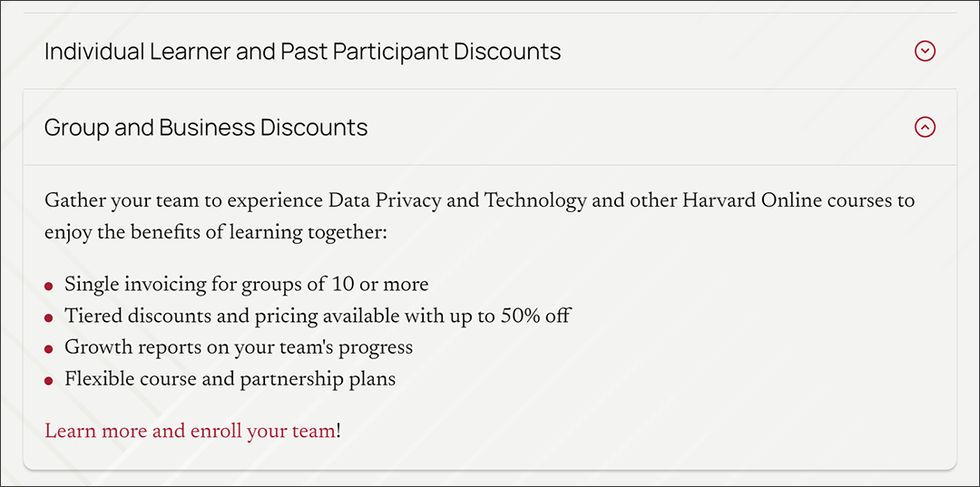
Task: Select the Flexible course and partnership plans line
Action: click(230, 378)
